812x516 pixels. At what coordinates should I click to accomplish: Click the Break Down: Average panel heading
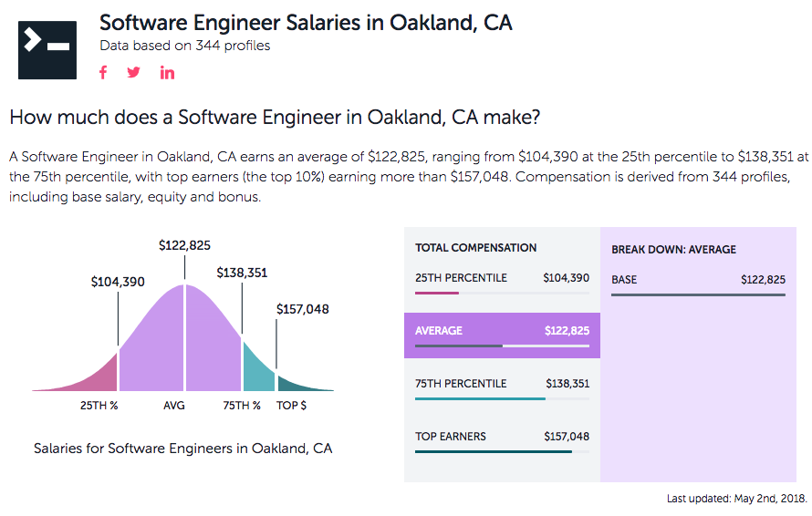[x=673, y=250]
